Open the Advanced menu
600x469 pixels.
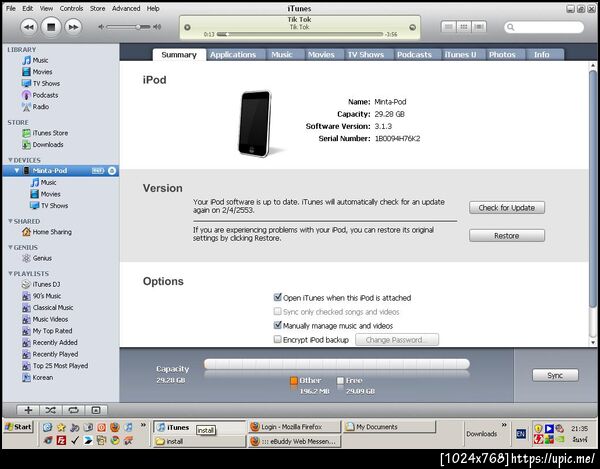pos(126,8)
